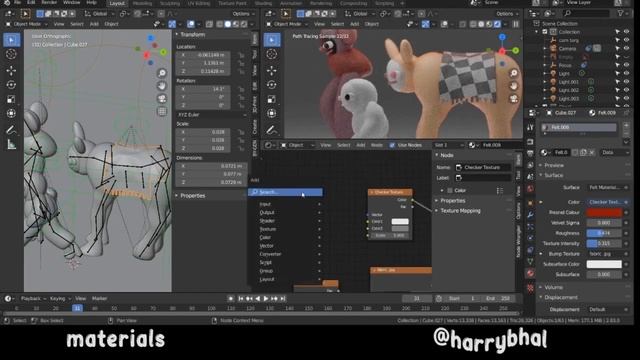The height and width of the screenshot is (360, 640).
Task: Click Marker in timeline header
Action: [99, 298]
